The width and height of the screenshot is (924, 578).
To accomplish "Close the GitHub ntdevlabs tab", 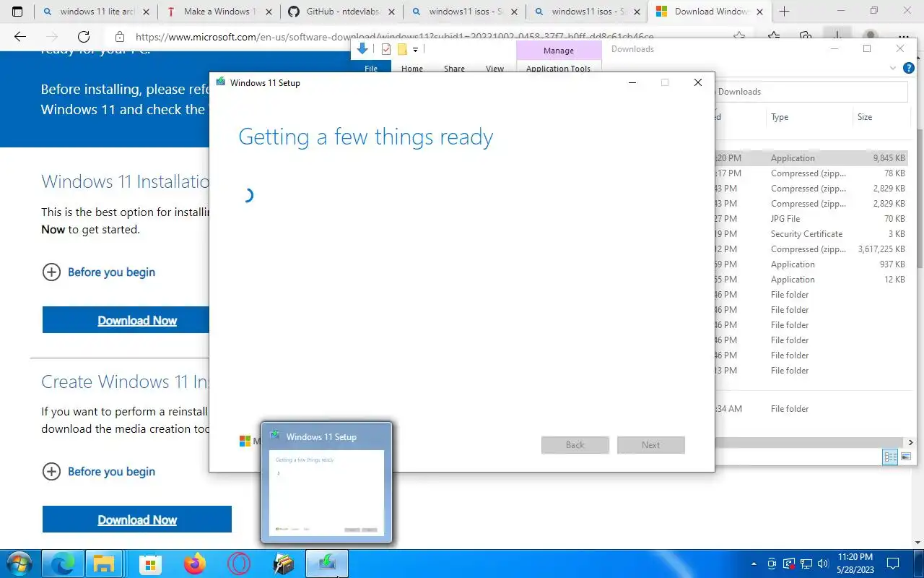I will [x=391, y=12].
